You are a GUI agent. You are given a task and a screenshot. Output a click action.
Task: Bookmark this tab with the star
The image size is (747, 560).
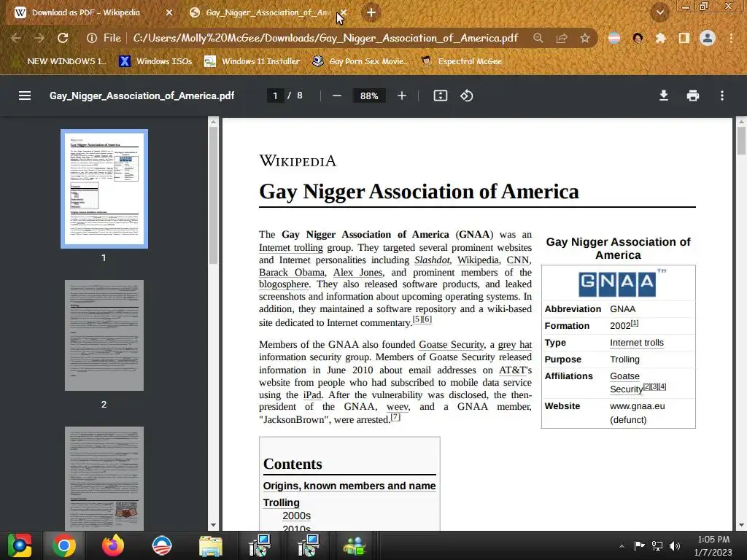coord(585,38)
